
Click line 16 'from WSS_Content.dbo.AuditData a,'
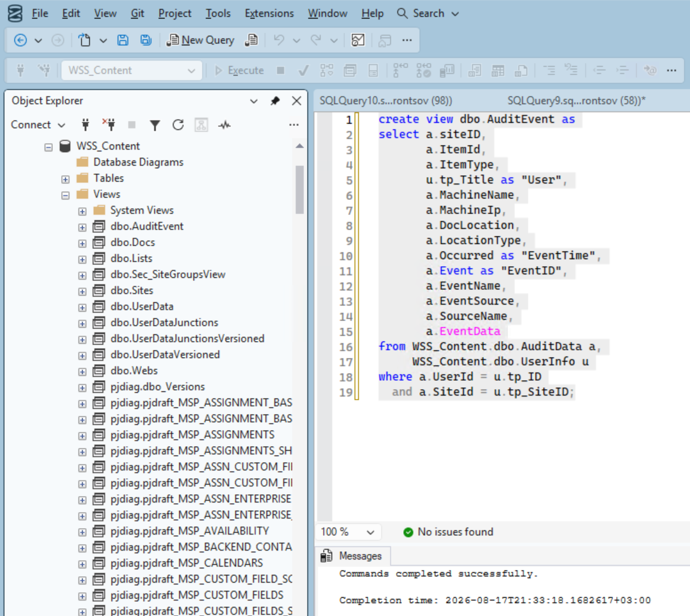point(490,346)
